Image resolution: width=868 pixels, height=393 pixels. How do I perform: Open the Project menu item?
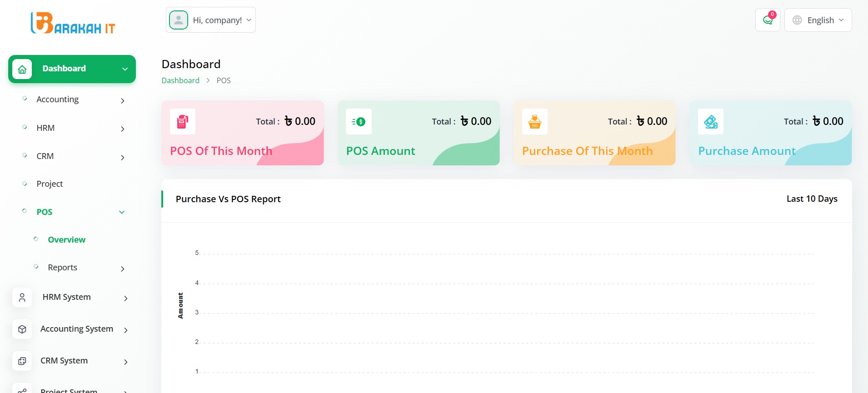point(50,184)
